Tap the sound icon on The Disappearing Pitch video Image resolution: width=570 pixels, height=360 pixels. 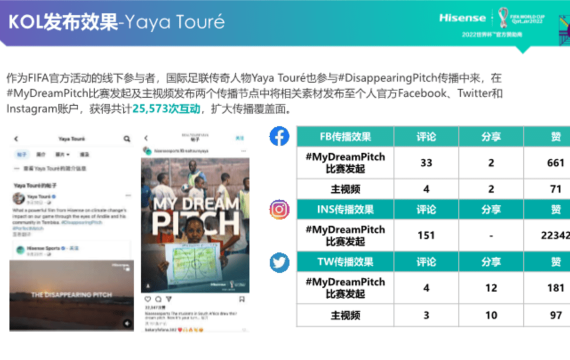coord(127,323)
